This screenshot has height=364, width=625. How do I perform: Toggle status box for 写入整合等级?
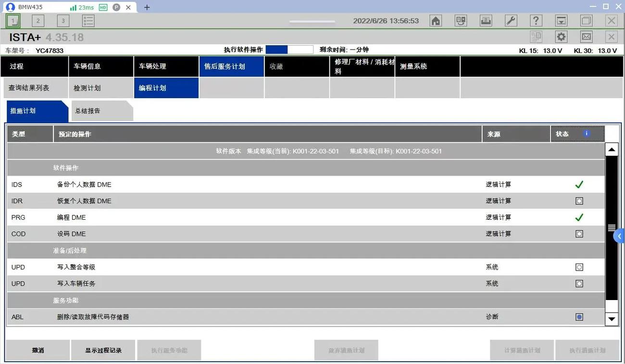click(x=579, y=267)
